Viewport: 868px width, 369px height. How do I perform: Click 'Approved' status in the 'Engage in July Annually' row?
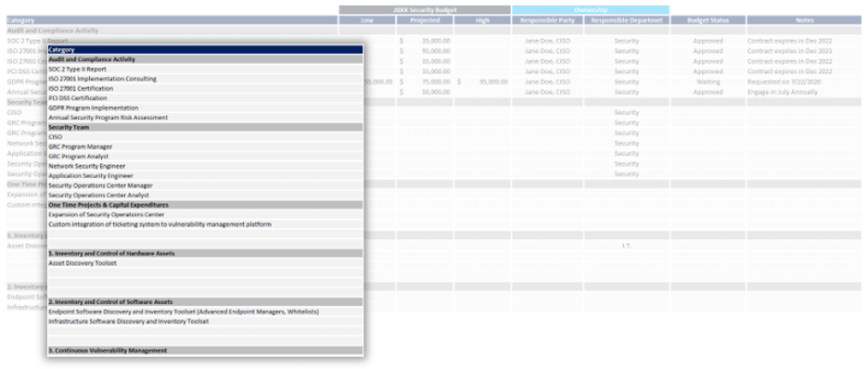coord(708,92)
